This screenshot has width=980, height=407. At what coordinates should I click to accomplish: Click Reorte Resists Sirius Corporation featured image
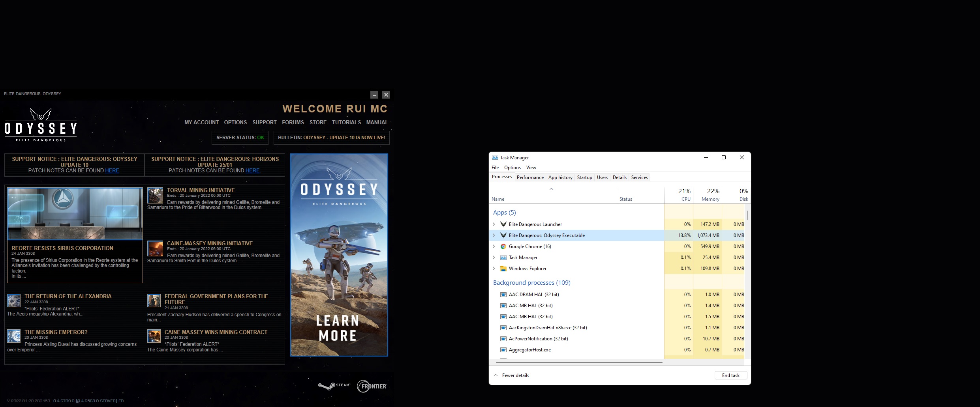click(75, 214)
